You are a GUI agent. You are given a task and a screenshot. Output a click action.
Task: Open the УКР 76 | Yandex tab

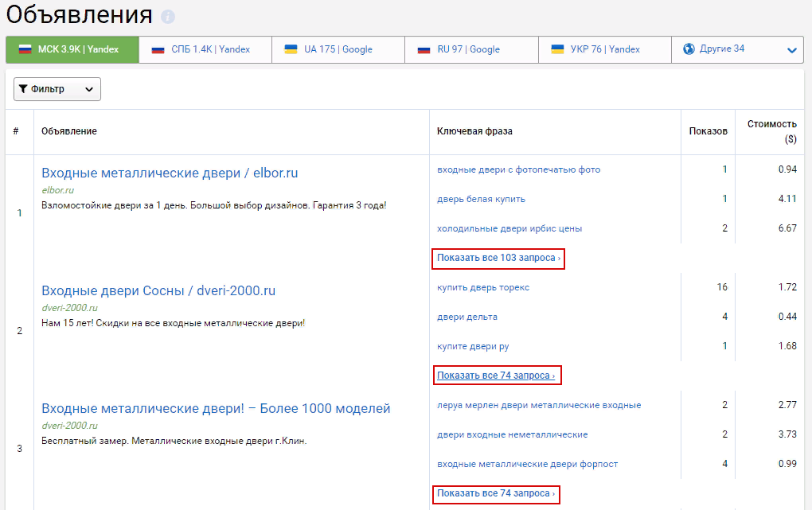click(x=605, y=49)
